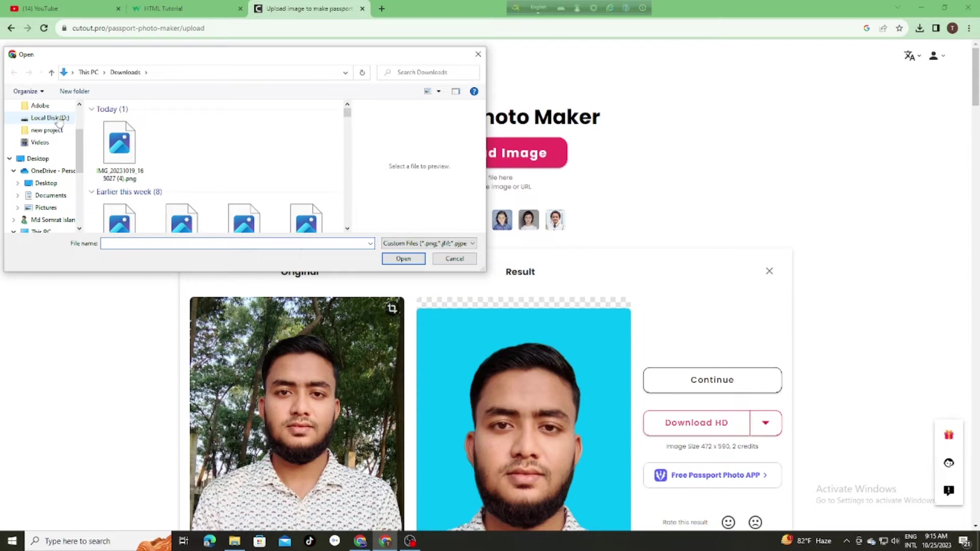Toggle the preview pane in the Open dialog
980x551 pixels.
pyautogui.click(x=455, y=91)
